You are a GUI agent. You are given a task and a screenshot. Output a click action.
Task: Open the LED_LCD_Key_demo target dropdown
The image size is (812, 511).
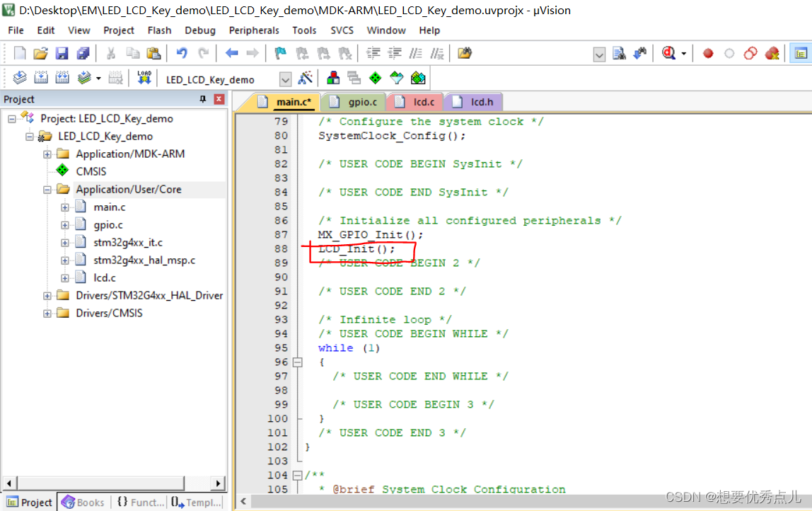pos(285,79)
